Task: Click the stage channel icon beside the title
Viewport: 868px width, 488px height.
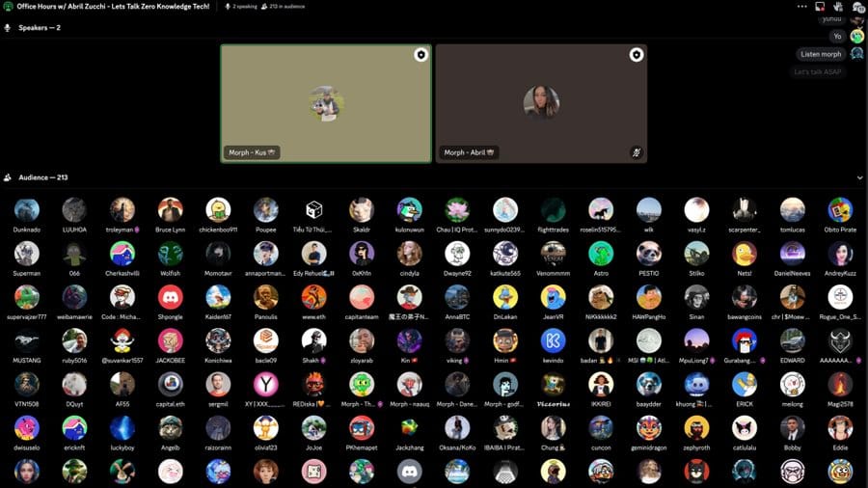Action: 8,7
